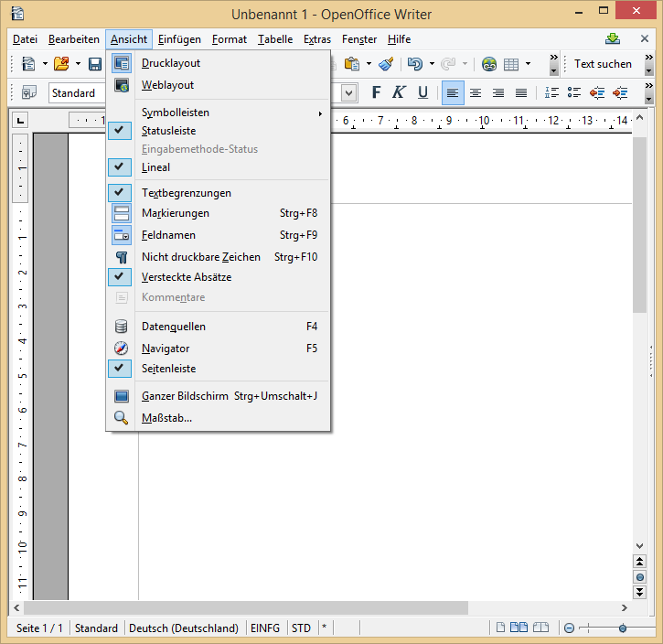Screen dimensions: 663x644
Task: Center-align text using the toolbar icon
Action: click(x=476, y=92)
